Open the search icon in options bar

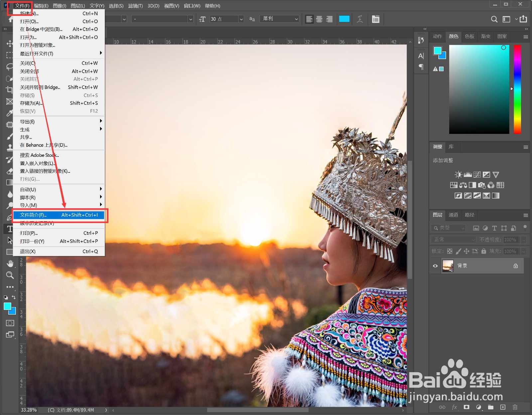(x=494, y=19)
